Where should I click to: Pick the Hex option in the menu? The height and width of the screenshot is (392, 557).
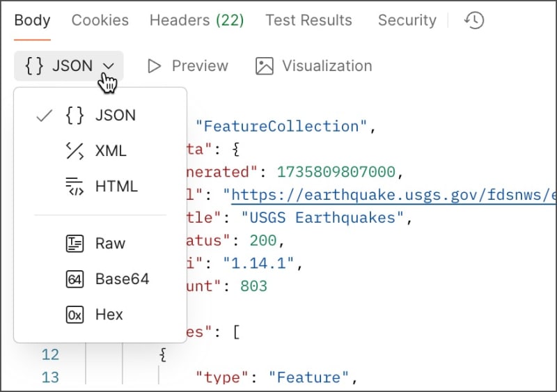109,315
